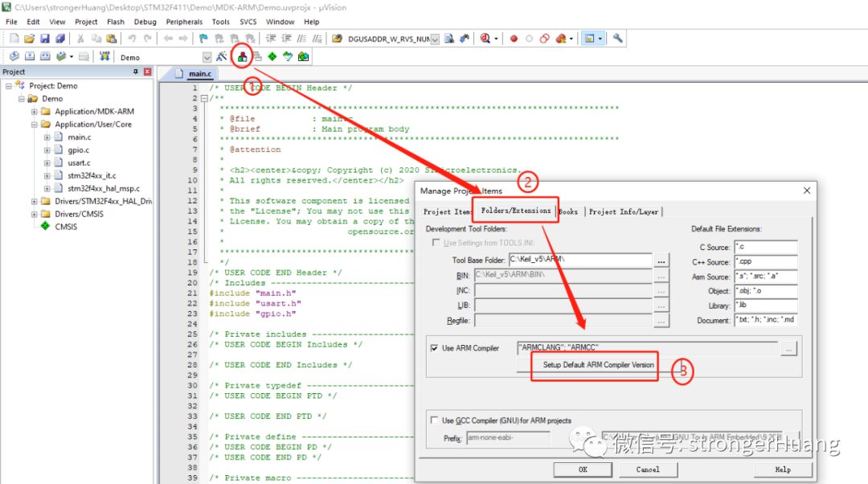Open the debug session dropdown arrow

[495, 39]
